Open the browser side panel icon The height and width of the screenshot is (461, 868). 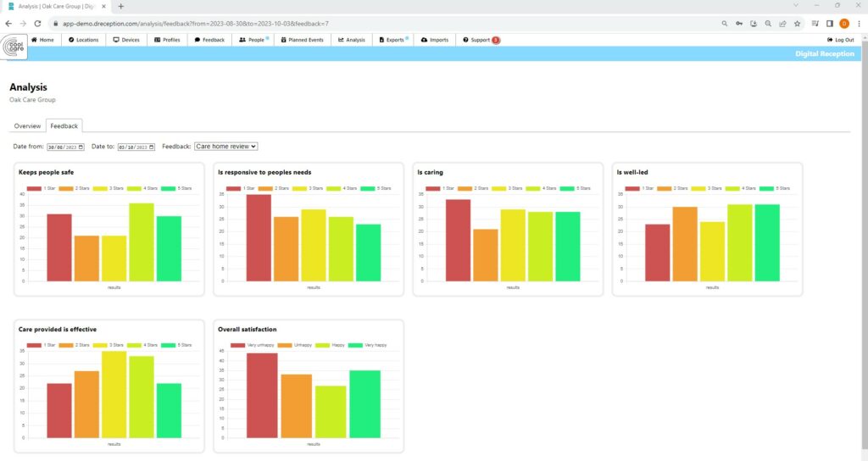[x=830, y=24]
